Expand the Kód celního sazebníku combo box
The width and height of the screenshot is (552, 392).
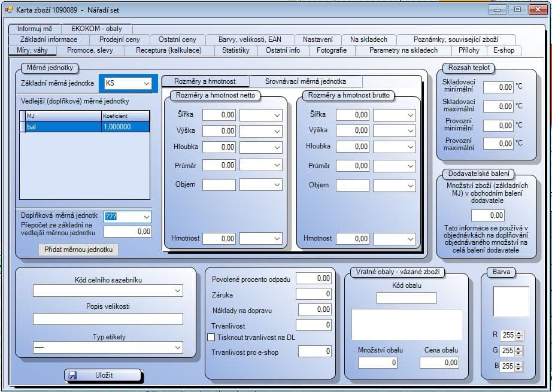(x=178, y=291)
